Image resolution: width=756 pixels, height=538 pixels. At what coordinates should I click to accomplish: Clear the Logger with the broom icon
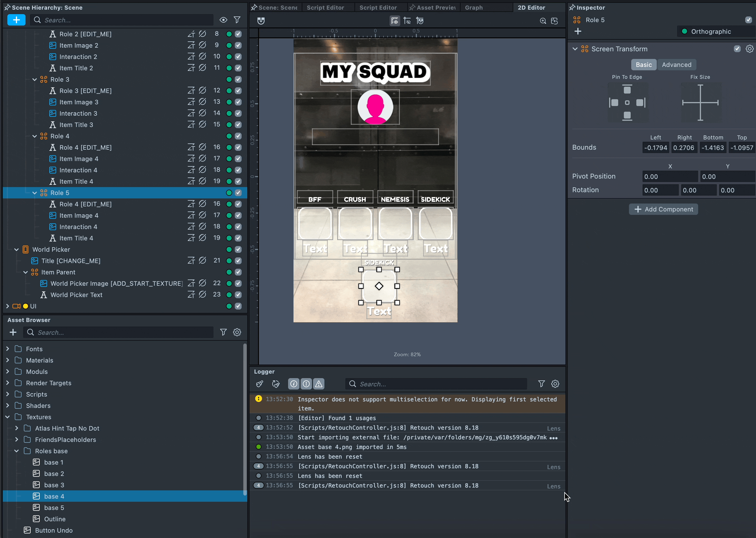coord(260,384)
